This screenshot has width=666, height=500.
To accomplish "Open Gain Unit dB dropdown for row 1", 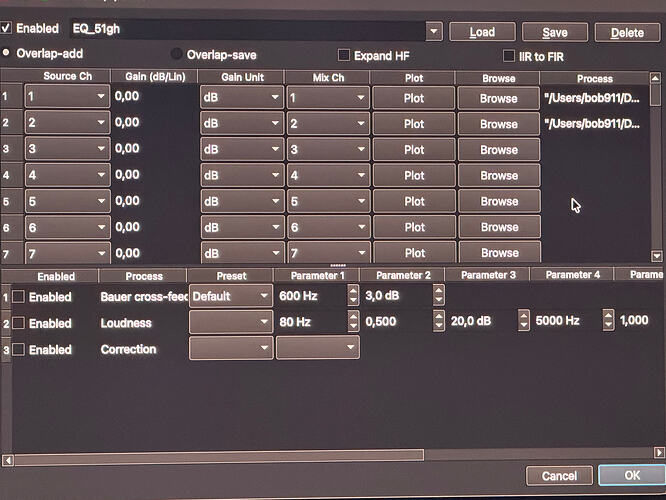I will (242, 97).
